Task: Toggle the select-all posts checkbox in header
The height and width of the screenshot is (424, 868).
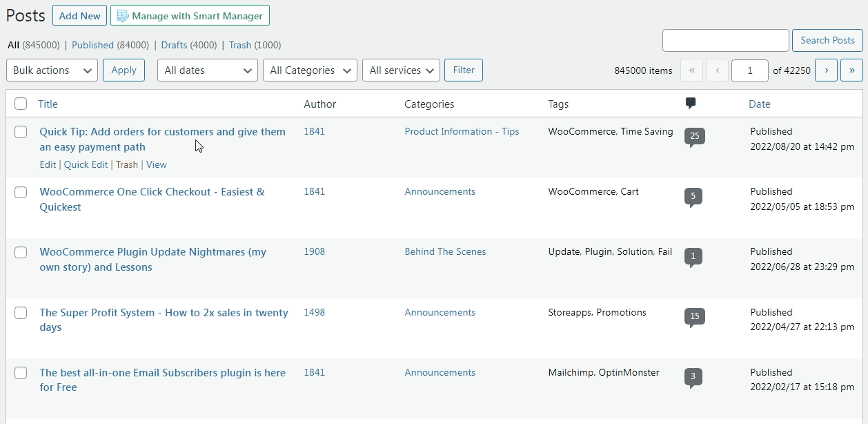Action: coord(21,104)
